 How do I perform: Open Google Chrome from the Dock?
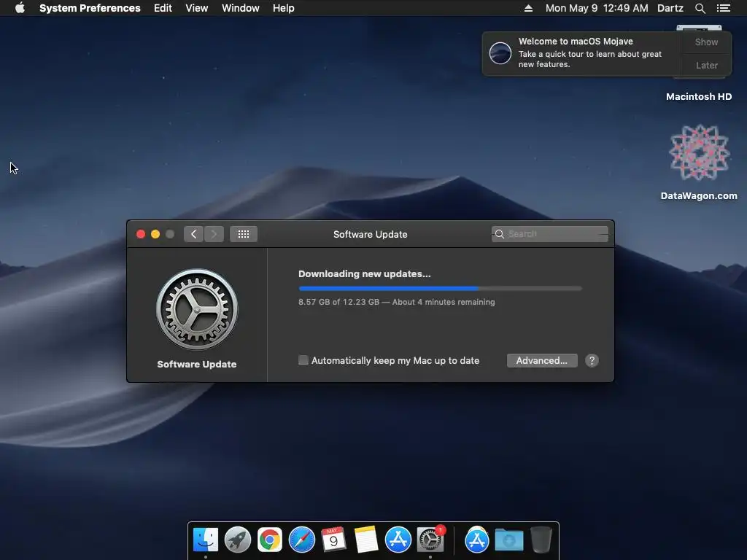point(270,540)
